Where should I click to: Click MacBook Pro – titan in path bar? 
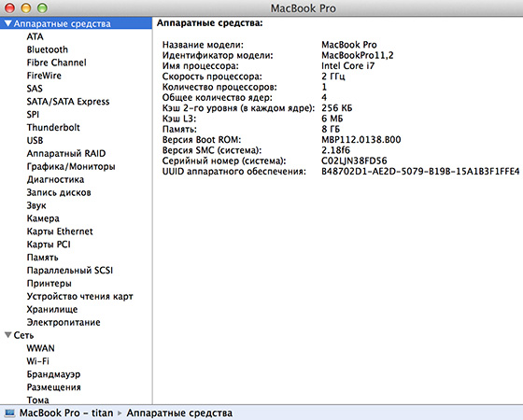point(66,413)
